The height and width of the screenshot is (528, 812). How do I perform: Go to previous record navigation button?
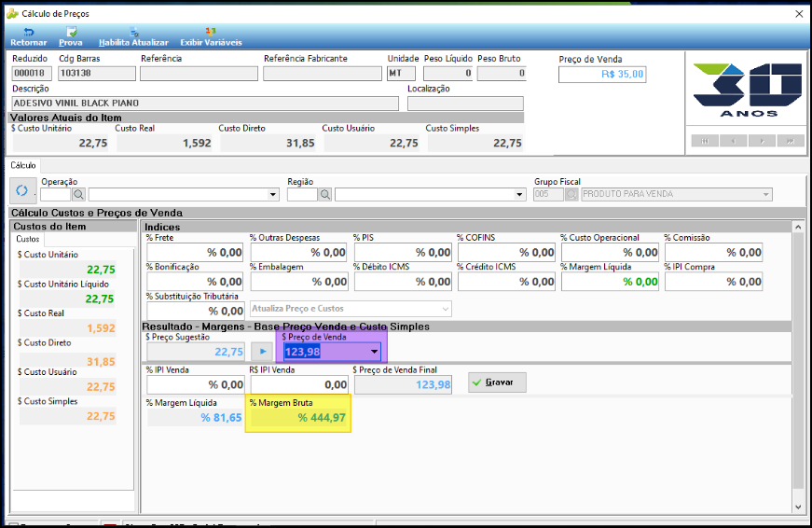[x=734, y=141]
